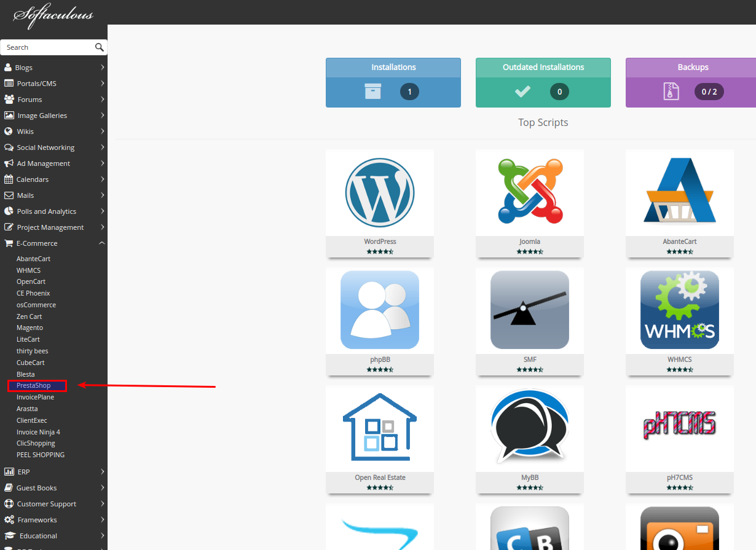Collapse the E-Commerce category chevron
756x550 pixels.
coord(102,243)
